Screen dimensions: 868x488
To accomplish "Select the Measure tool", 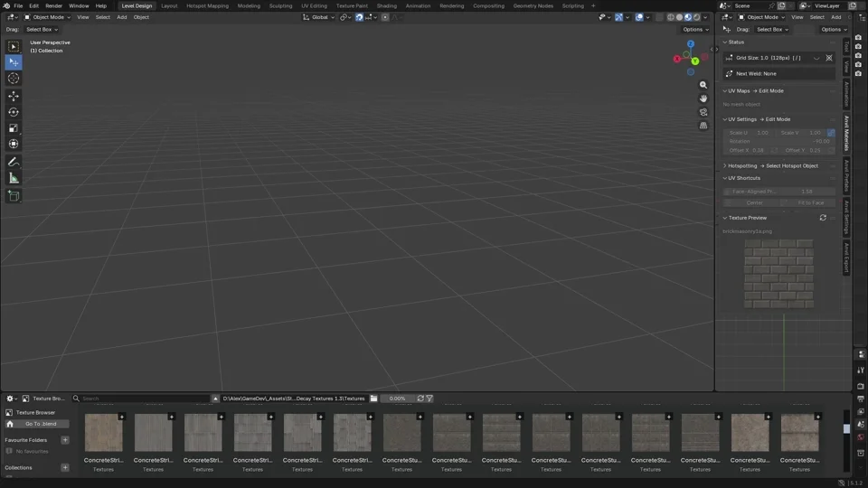I will point(14,178).
